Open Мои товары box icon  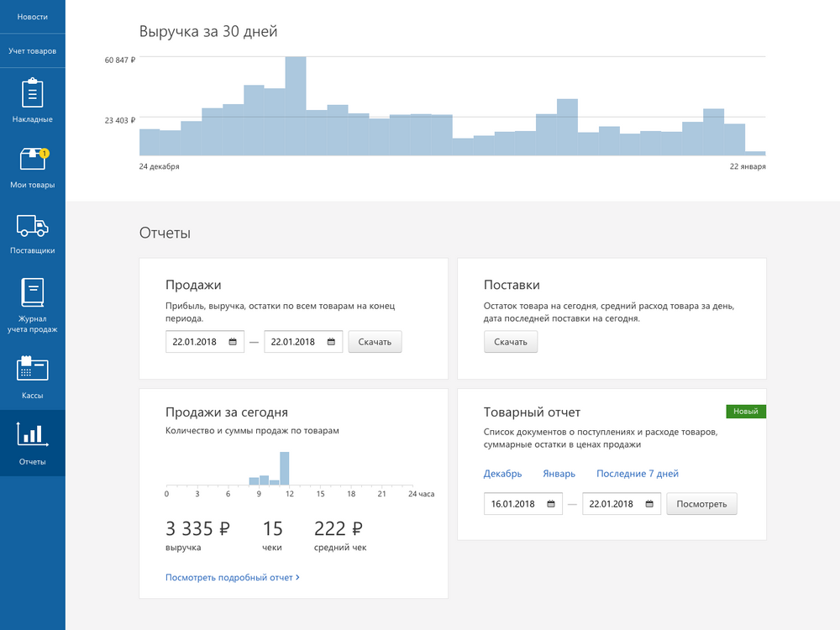tap(32, 159)
